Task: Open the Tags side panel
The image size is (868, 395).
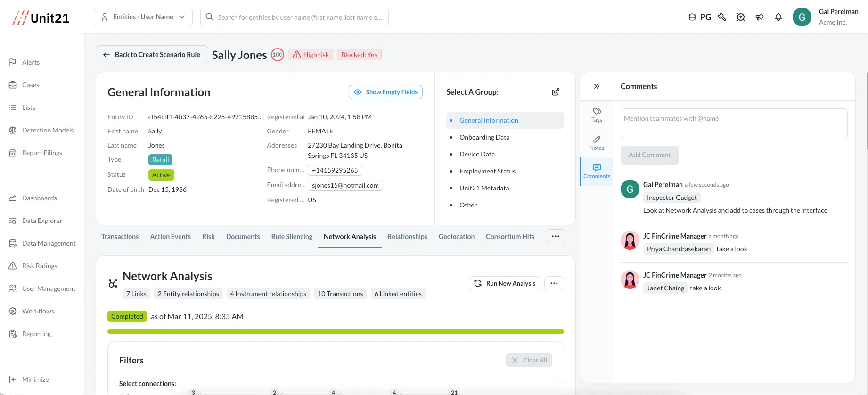Action: click(597, 115)
